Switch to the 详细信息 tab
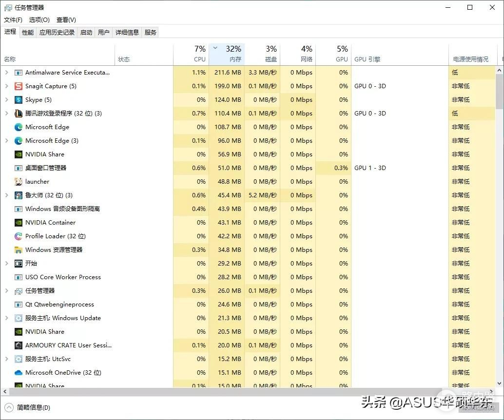Image resolution: width=504 pixels, height=420 pixels. tap(127, 33)
